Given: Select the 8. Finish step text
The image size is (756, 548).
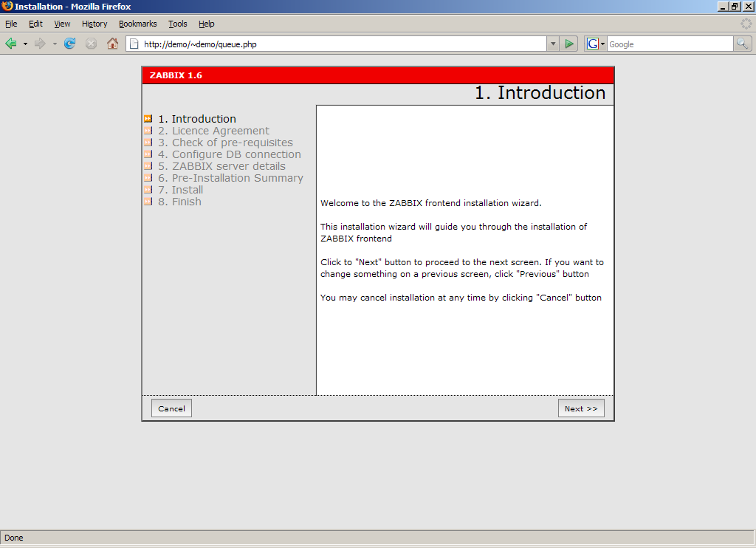Looking at the screenshot, I should click(180, 202).
